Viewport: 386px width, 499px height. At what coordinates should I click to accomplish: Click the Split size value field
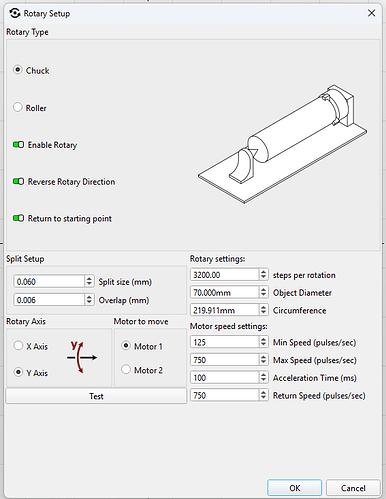(x=49, y=282)
